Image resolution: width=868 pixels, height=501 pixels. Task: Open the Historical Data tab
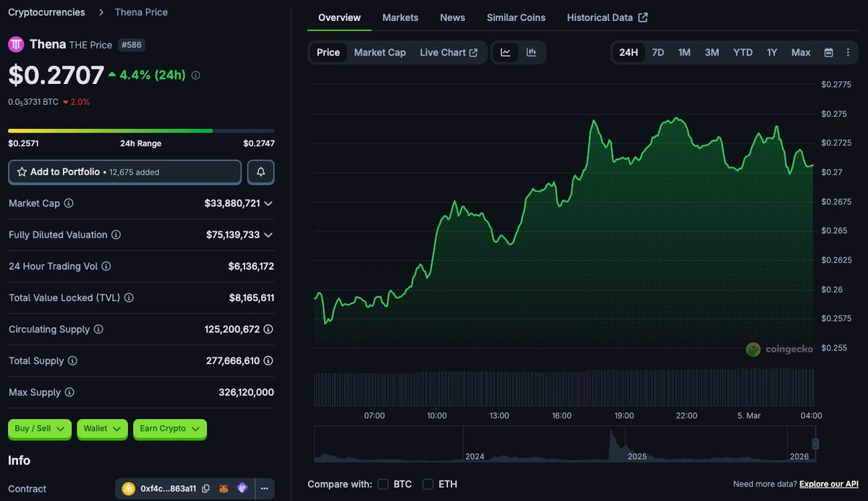[601, 17]
